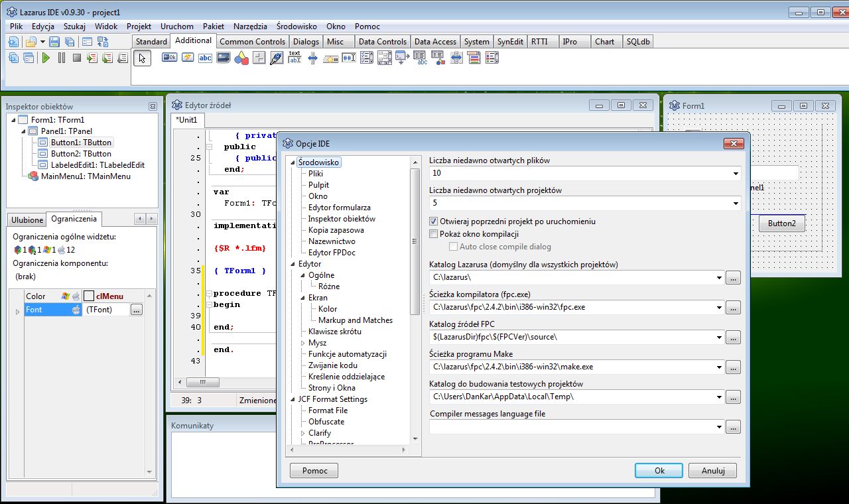Switch to the SynEdit palette tab
This screenshot has width=849, height=504.
pos(510,42)
